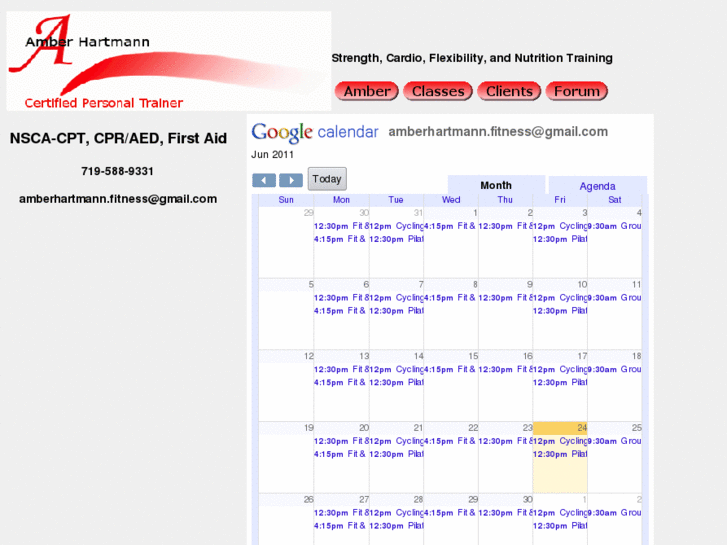Image resolution: width=727 pixels, height=545 pixels.
Task: Open June 4 9:30am Group event
Action: click(x=614, y=226)
